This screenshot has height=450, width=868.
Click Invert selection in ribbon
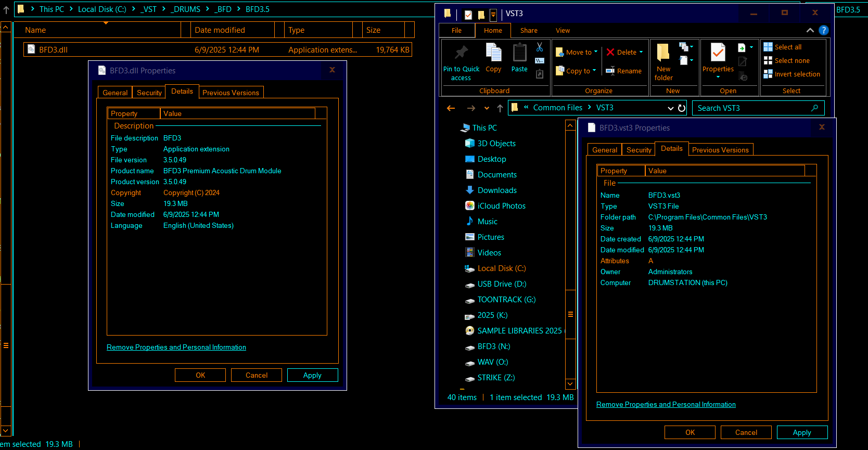792,74
